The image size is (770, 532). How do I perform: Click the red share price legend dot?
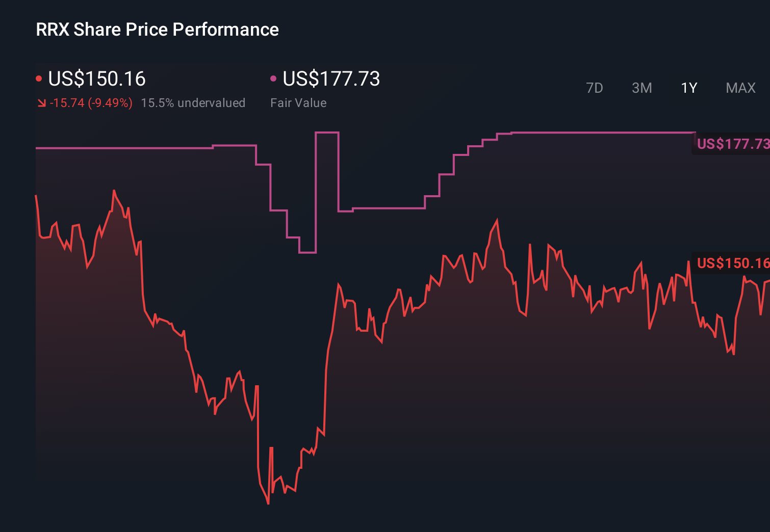(x=39, y=78)
